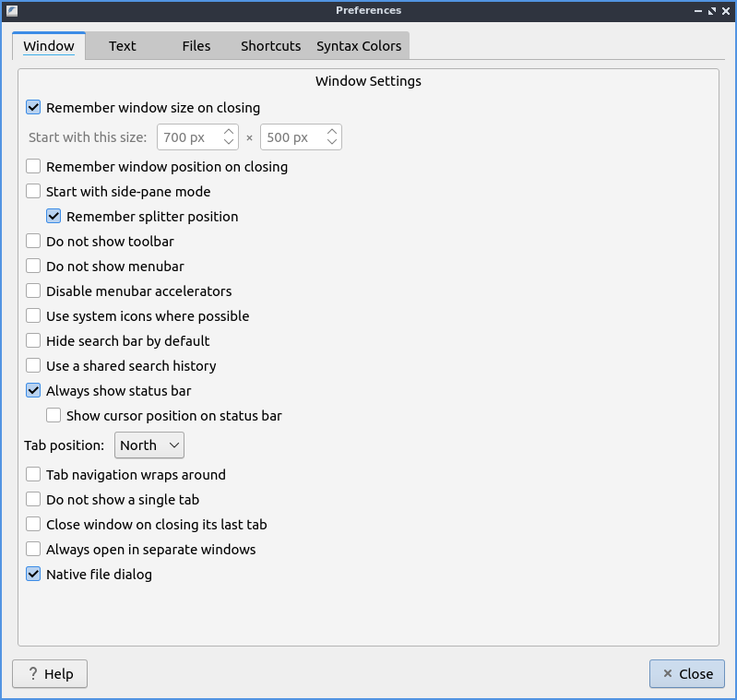Switch to the Text tab
This screenshot has width=737, height=700.
tap(122, 46)
